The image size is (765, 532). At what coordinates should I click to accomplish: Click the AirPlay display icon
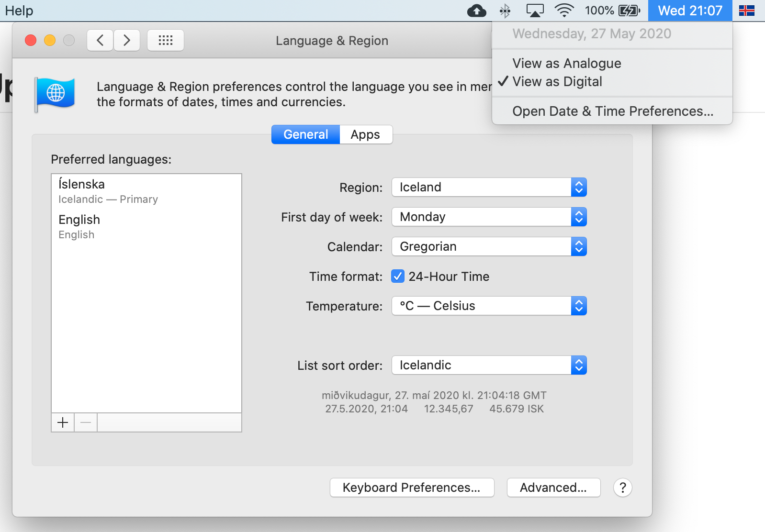pos(535,11)
